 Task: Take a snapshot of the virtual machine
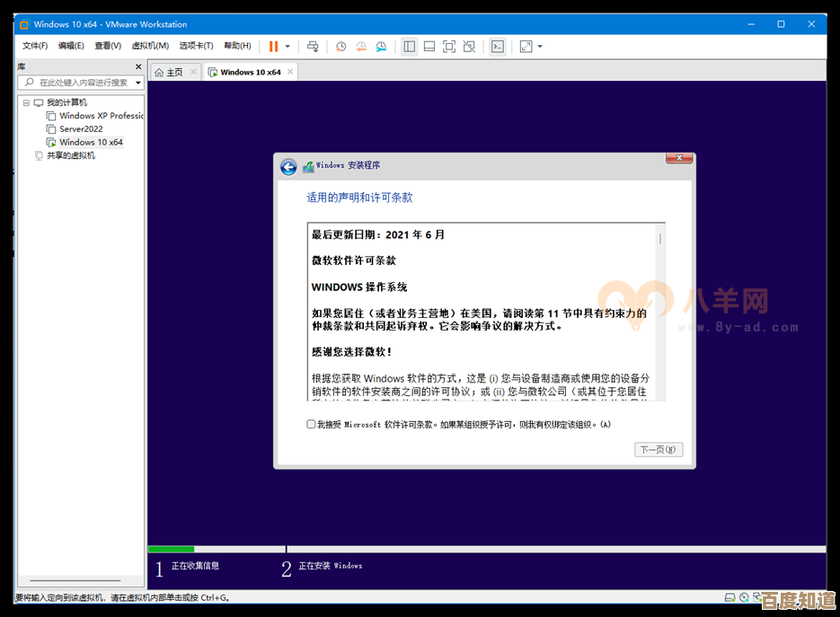340,46
